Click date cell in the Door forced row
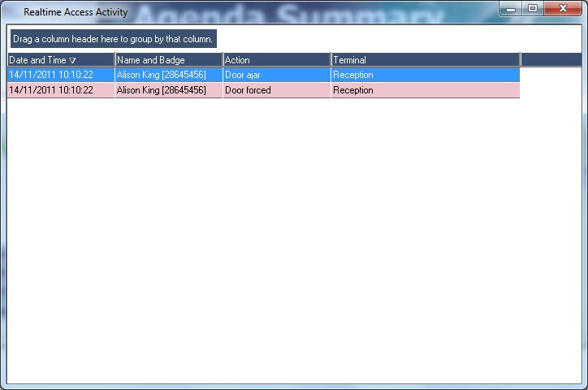 [x=50, y=90]
